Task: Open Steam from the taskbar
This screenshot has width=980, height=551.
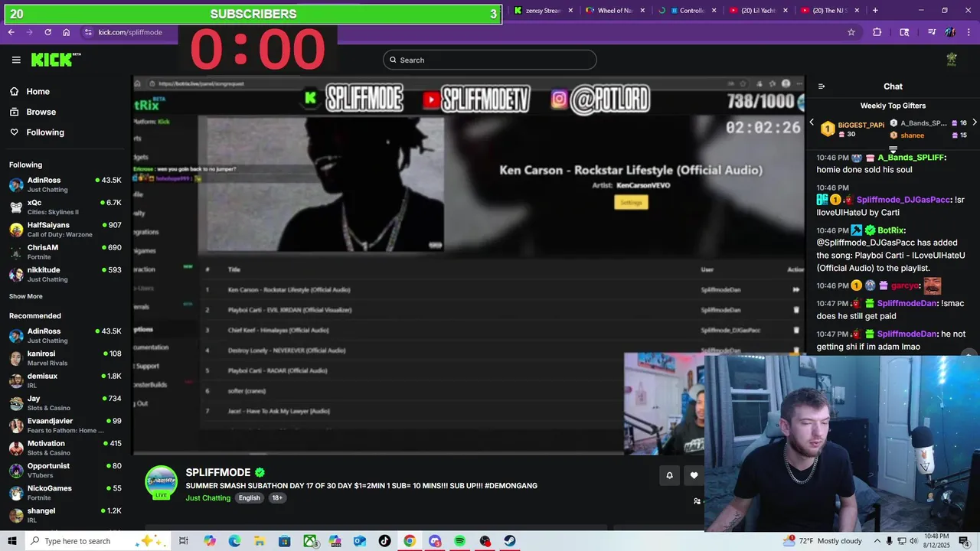Action: pos(509,541)
